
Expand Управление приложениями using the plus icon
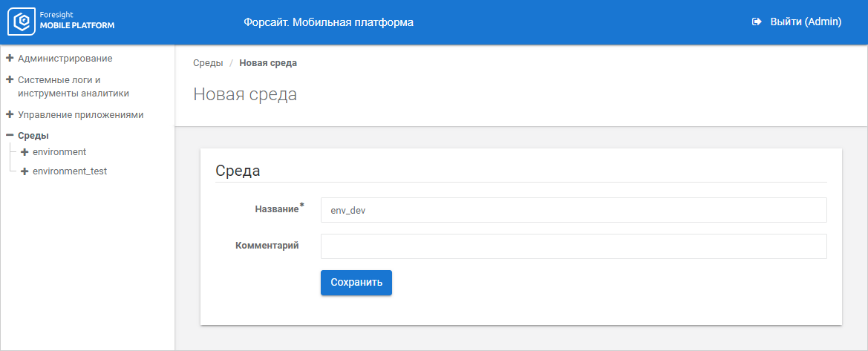[x=10, y=115]
